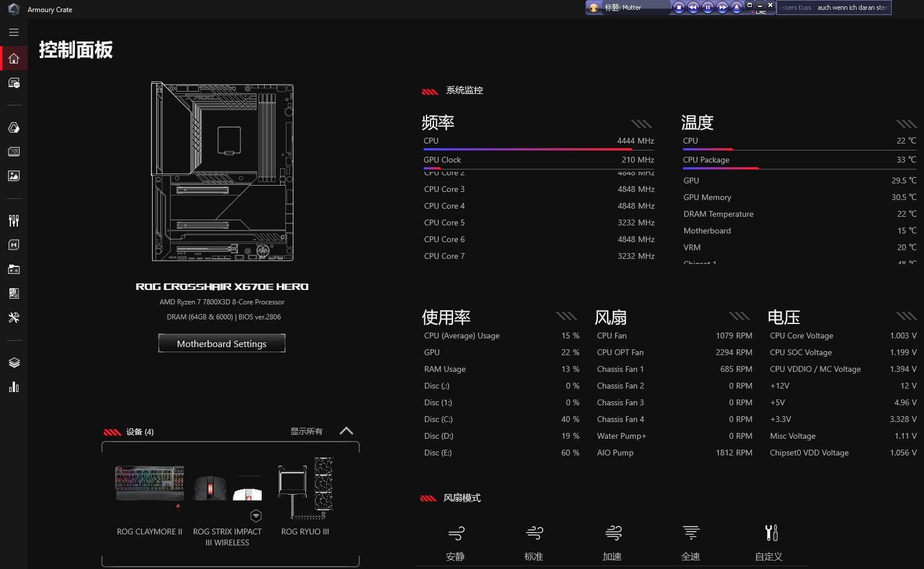Click the white mouse device thumbnail
The image size is (924, 569).
[247, 493]
